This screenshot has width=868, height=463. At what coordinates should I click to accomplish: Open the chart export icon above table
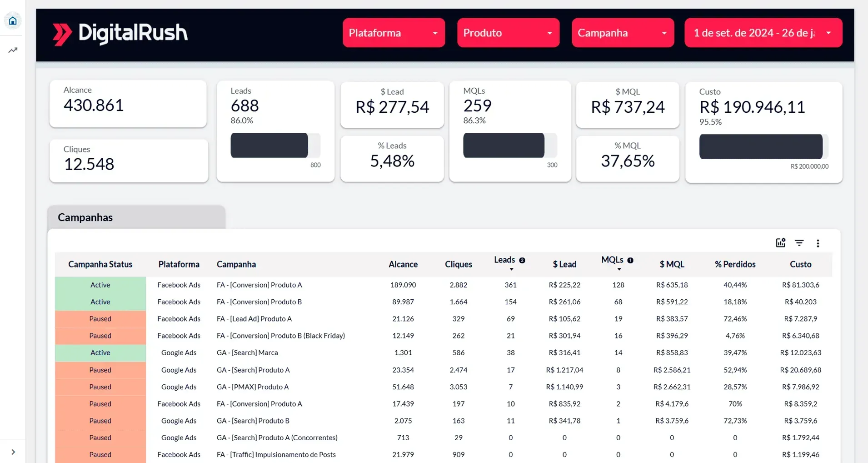click(x=780, y=243)
